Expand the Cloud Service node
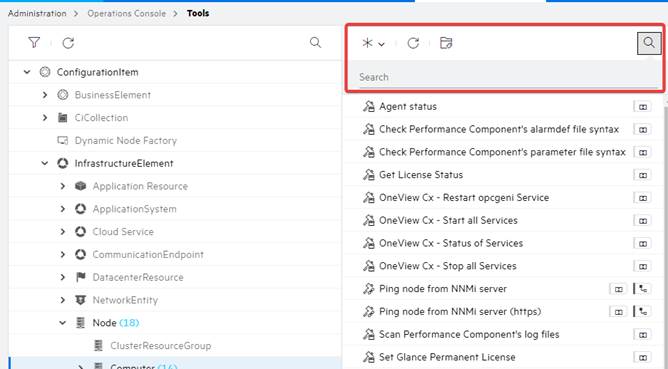This screenshot has height=369, width=668. 63,231
